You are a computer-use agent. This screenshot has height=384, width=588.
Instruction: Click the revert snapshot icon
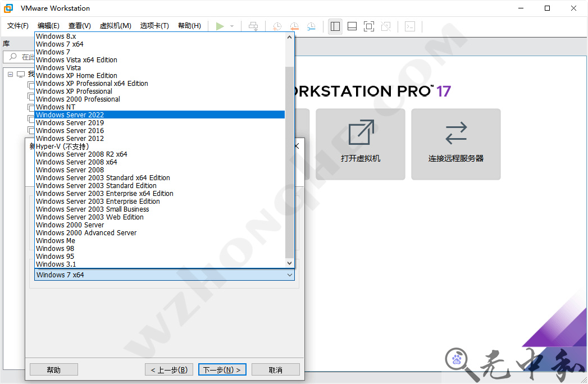pyautogui.click(x=294, y=26)
